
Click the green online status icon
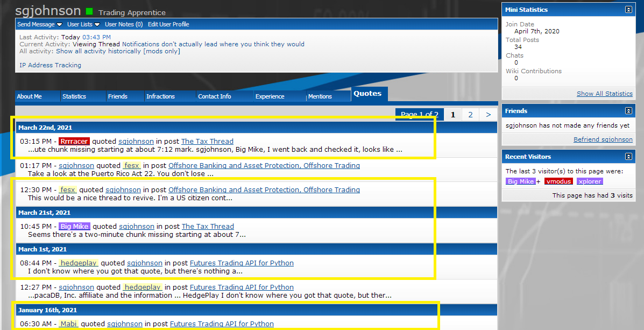[x=89, y=11]
